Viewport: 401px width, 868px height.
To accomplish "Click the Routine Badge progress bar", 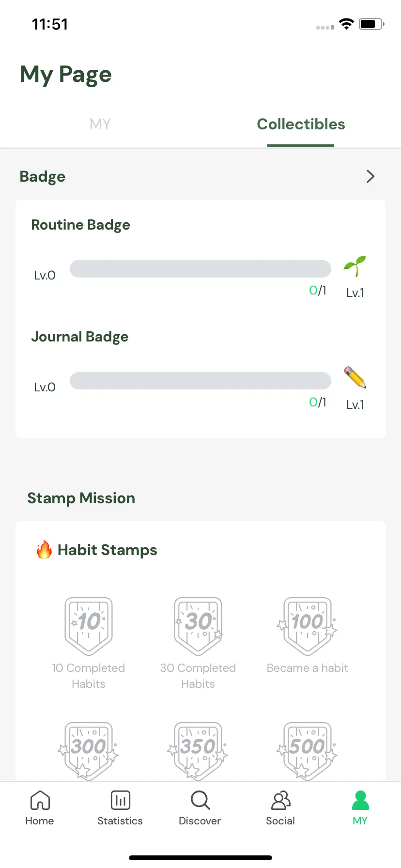I will tap(200, 269).
